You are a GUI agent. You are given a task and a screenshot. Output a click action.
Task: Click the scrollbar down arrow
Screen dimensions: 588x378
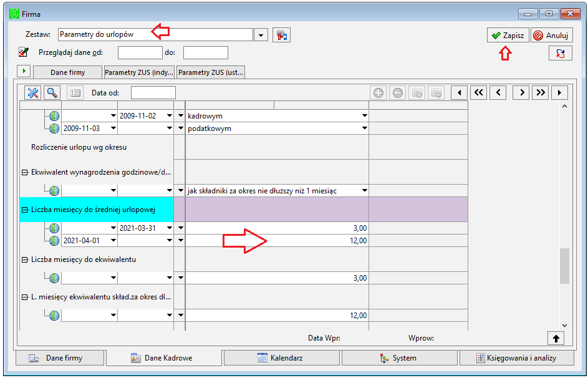(x=564, y=326)
